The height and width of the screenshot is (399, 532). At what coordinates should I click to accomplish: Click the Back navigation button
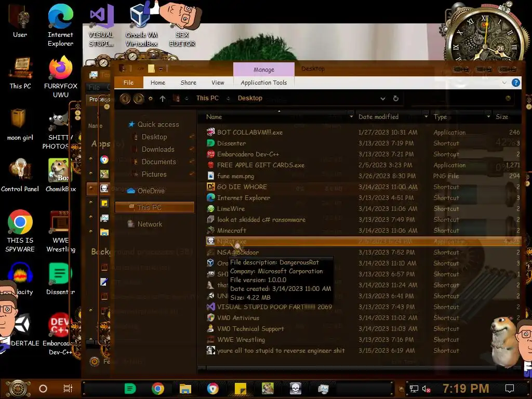[x=125, y=98]
